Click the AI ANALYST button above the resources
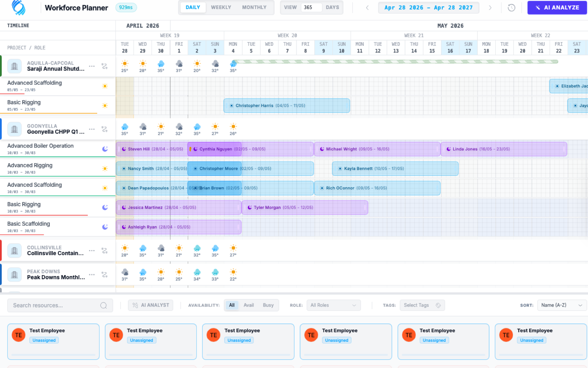Viewport: 588px width, 368px height. (x=150, y=305)
